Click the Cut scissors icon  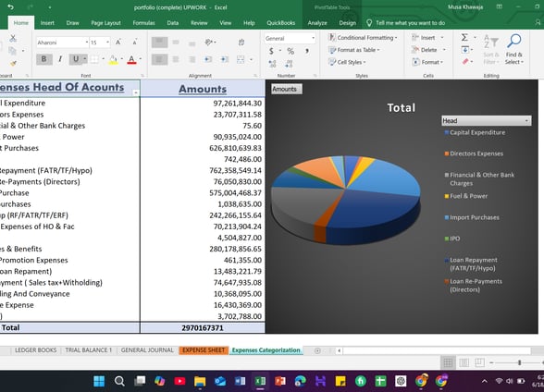pyautogui.click(x=13, y=38)
